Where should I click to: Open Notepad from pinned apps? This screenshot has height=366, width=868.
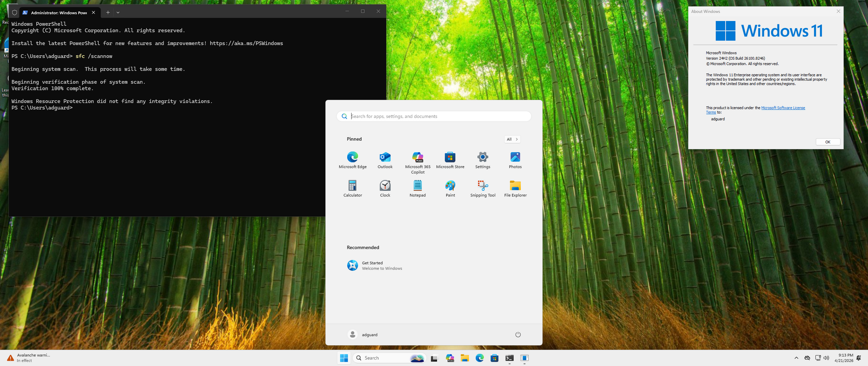click(417, 186)
